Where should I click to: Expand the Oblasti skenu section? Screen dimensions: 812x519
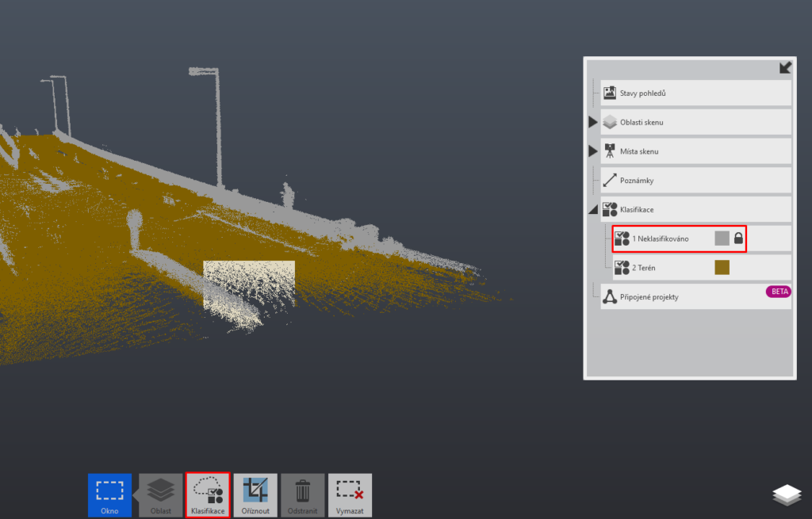click(592, 122)
